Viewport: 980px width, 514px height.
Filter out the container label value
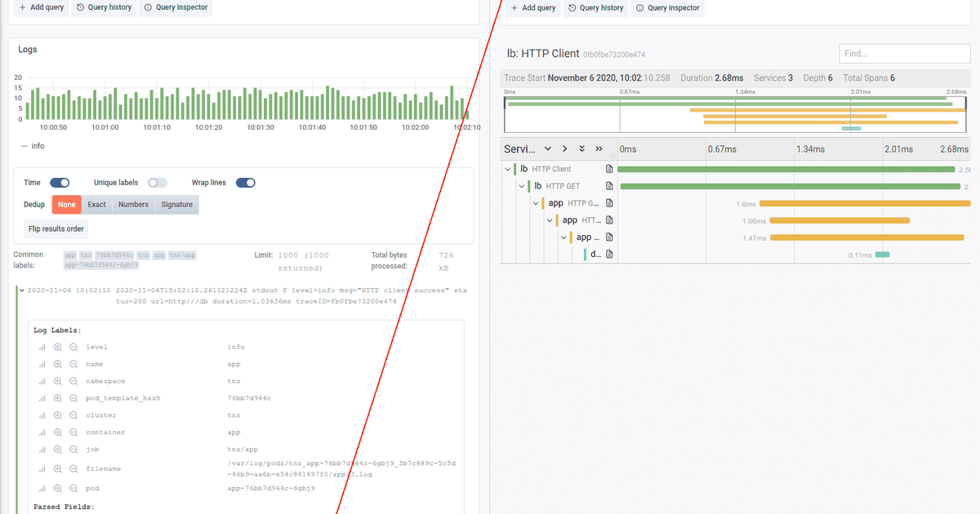(73, 432)
